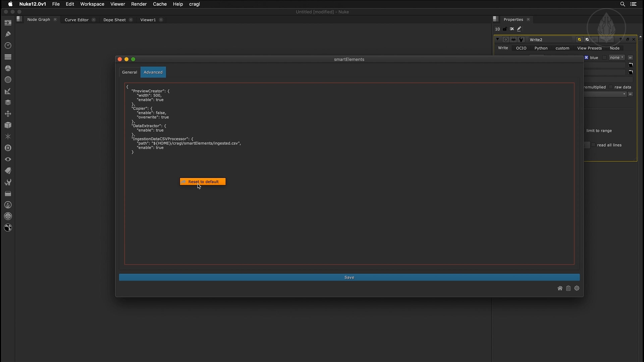Open the 3D nodes menu (cube icon)
Viewport: 644px width, 362px height.
click(8, 125)
